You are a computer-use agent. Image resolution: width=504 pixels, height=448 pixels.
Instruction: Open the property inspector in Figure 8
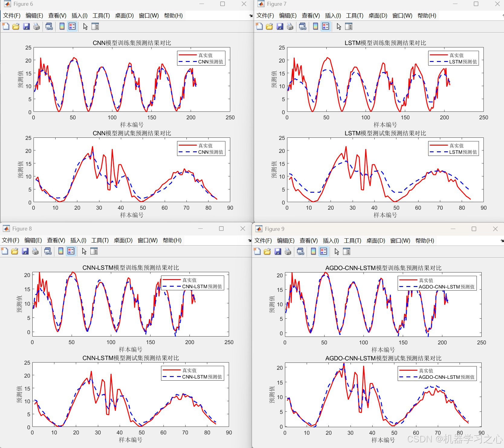coord(94,251)
